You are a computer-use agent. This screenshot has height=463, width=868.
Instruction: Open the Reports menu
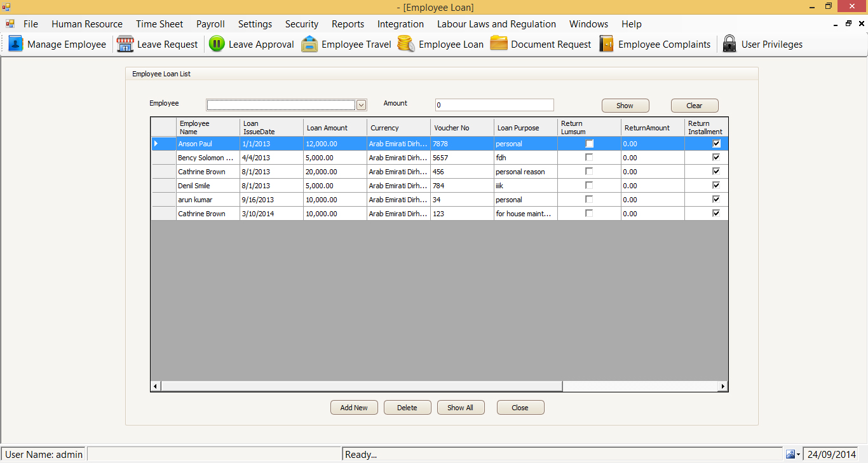click(348, 24)
